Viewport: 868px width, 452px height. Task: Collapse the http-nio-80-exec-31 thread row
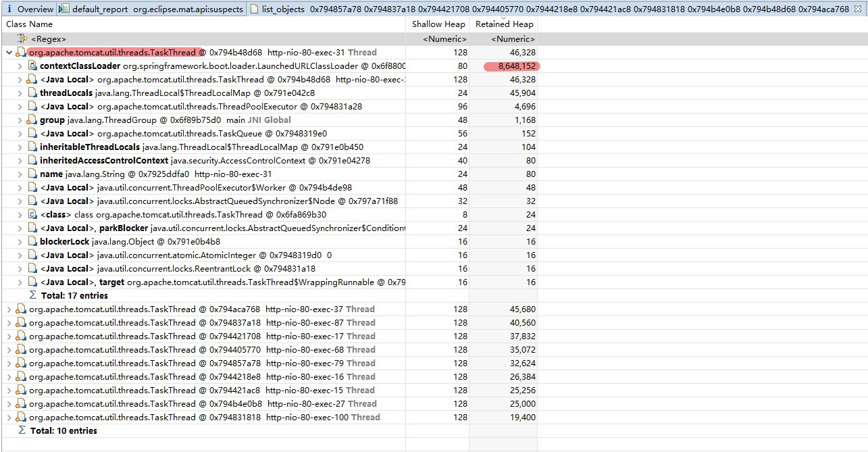coord(9,53)
